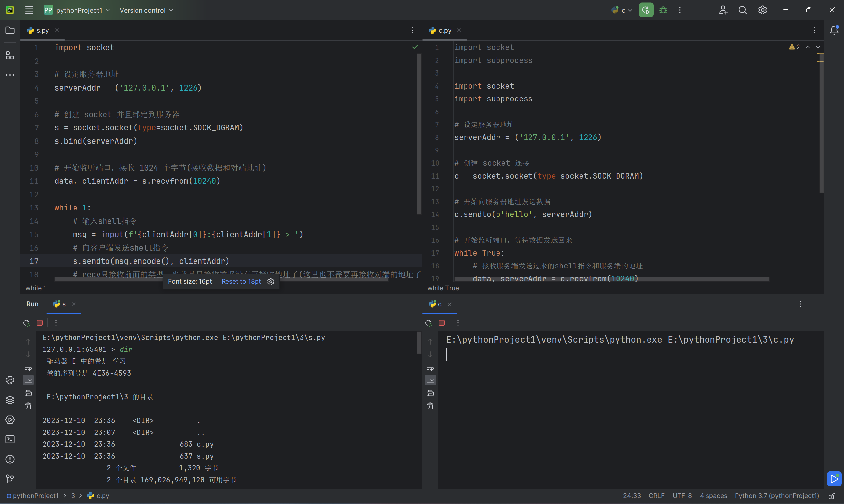Click the 's' console vertical scrollbar

pos(419,343)
